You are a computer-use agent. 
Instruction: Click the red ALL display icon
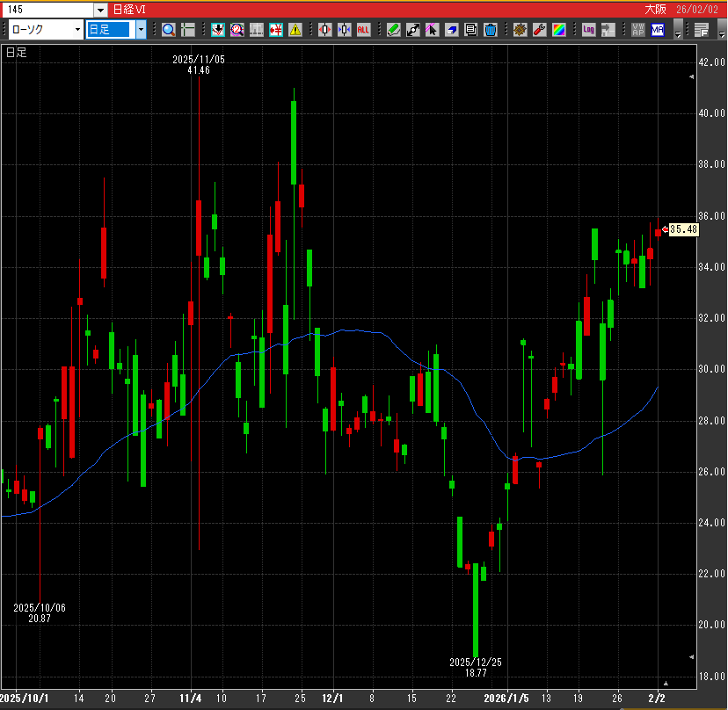(x=363, y=30)
